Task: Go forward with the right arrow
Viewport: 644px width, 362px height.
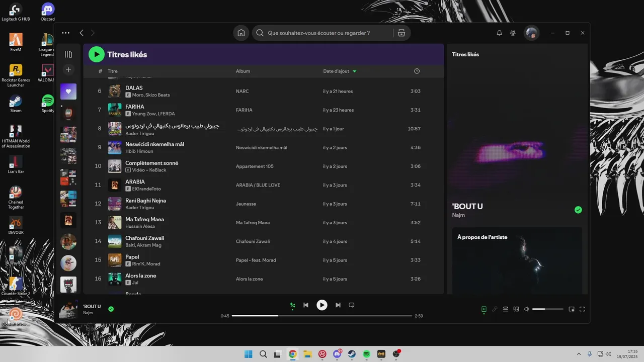Action: [x=93, y=33]
